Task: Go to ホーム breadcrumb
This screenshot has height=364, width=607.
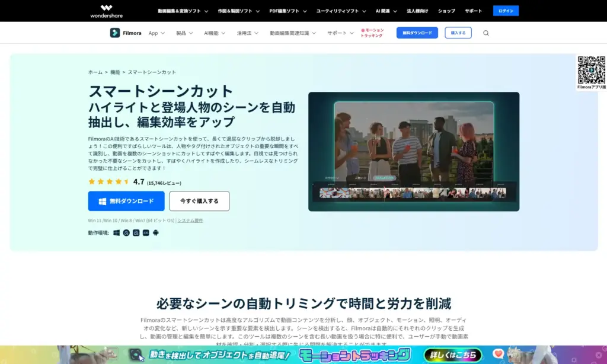Action: 95,72
